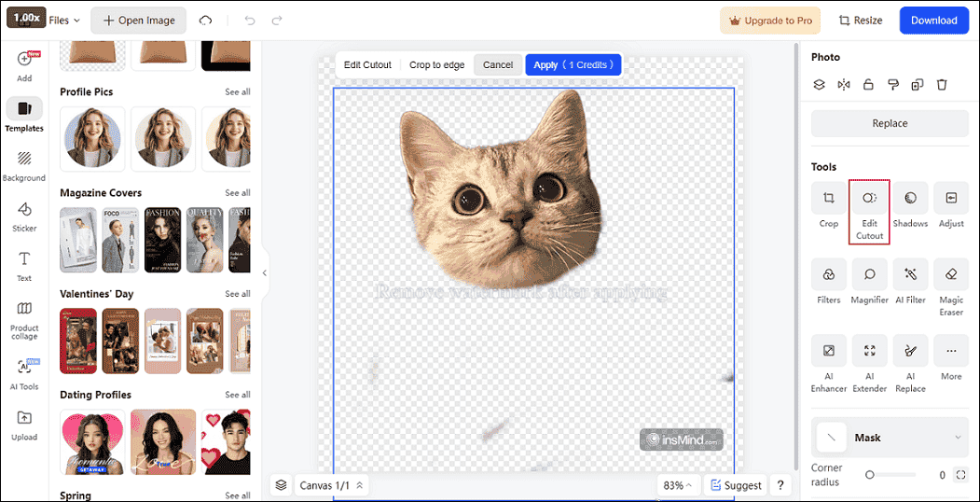The width and height of the screenshot is (980, 502).
Task: Click the Open Image button
Action: [138, 21]
